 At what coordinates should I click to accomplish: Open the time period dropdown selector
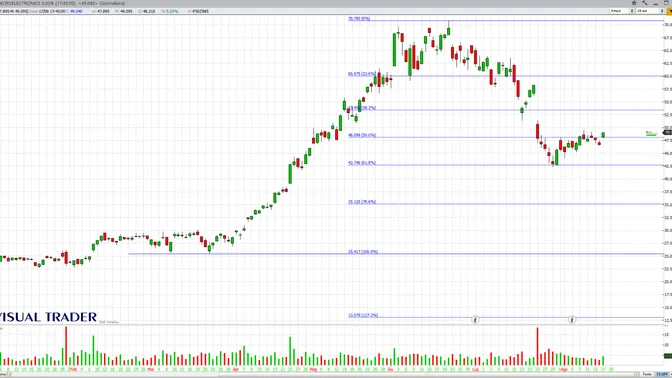[650, 11]
